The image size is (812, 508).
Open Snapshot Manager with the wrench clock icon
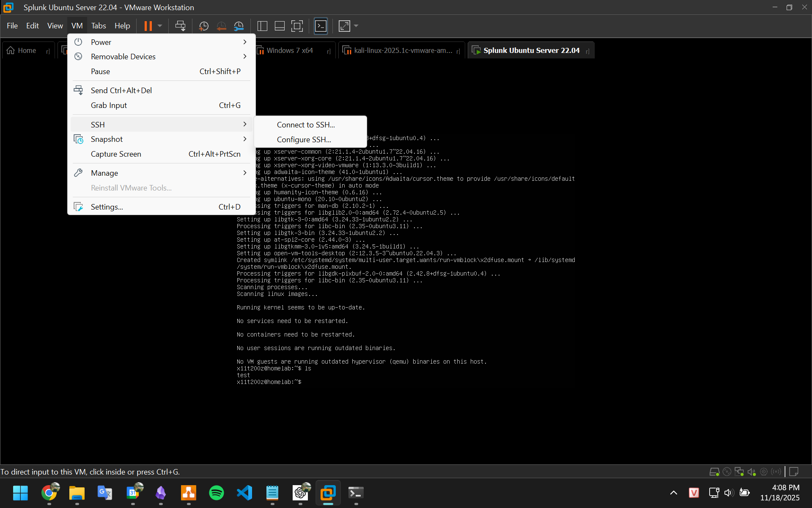(x=239, y=26)
